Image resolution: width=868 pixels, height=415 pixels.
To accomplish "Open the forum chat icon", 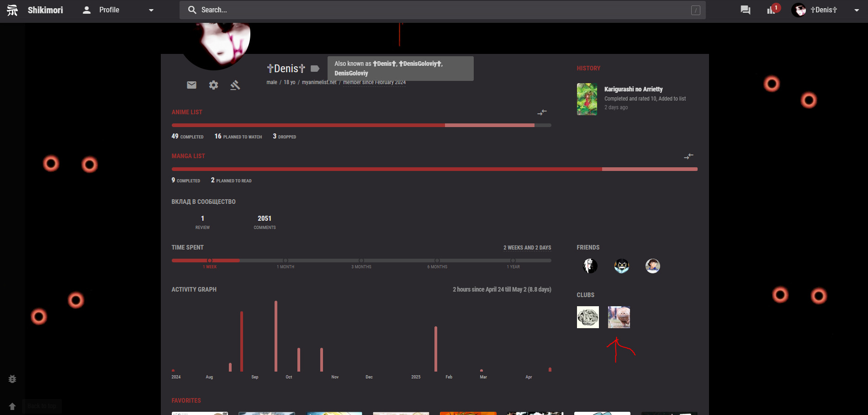I will 745,10.
